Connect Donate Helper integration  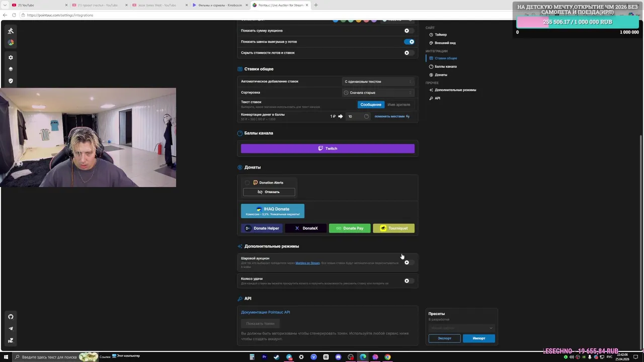tap(262, 228)
